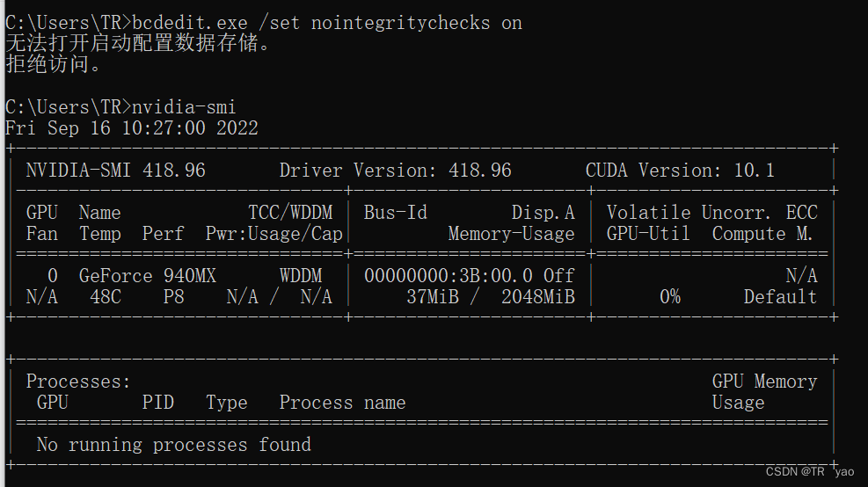The image size is (868, 487).
Task: Click the NVIDIA-SMI 418.96 text
Action: point(116,171)
